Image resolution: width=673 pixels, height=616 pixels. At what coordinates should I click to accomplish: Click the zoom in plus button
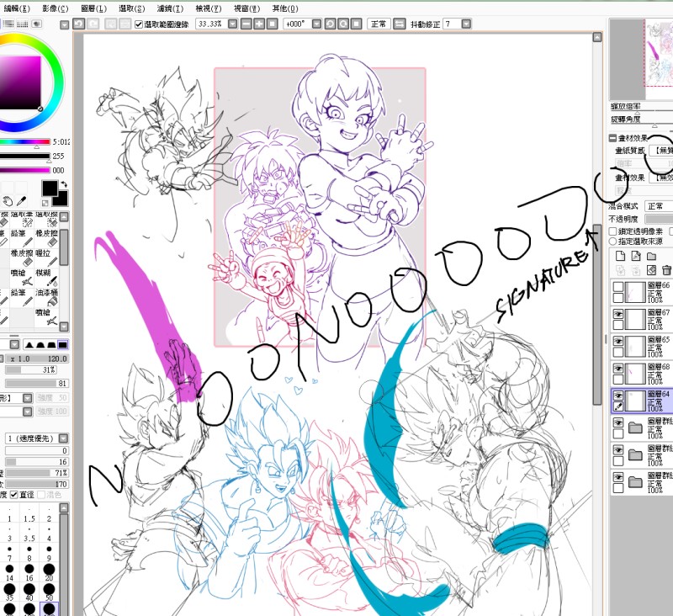click(259, 24)
